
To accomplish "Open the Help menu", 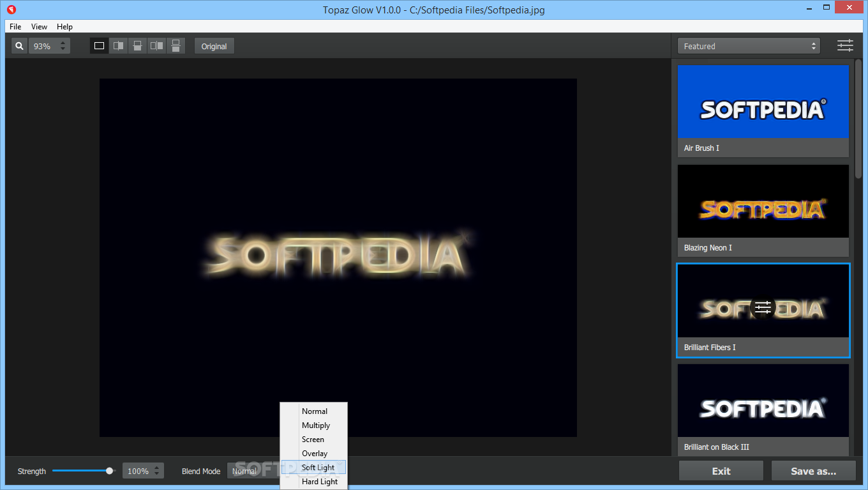I will coord(64,27).
